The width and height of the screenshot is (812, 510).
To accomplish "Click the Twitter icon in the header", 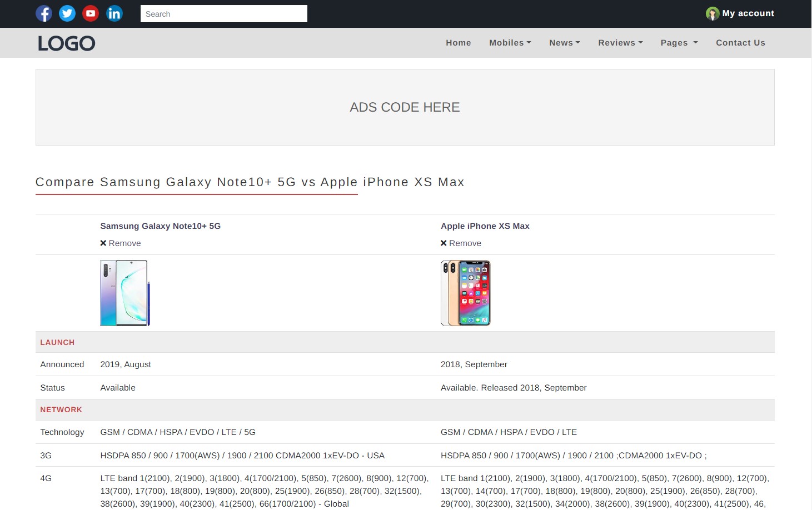I will coord(67,13).
